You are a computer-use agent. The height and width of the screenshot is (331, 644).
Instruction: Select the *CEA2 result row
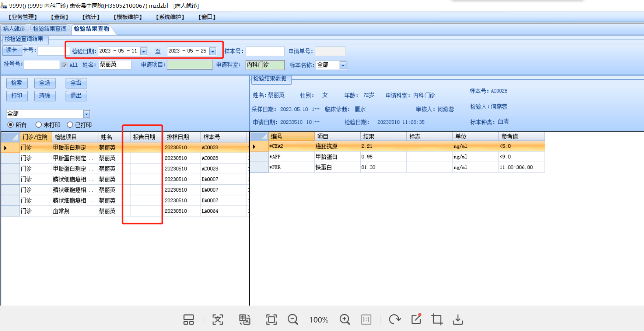coord(398,146)
